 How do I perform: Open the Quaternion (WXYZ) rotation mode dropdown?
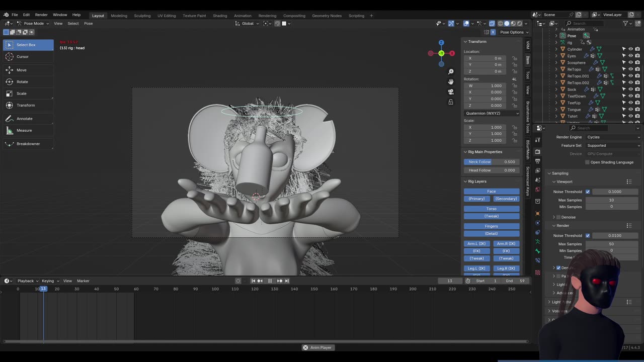point(492,113)
